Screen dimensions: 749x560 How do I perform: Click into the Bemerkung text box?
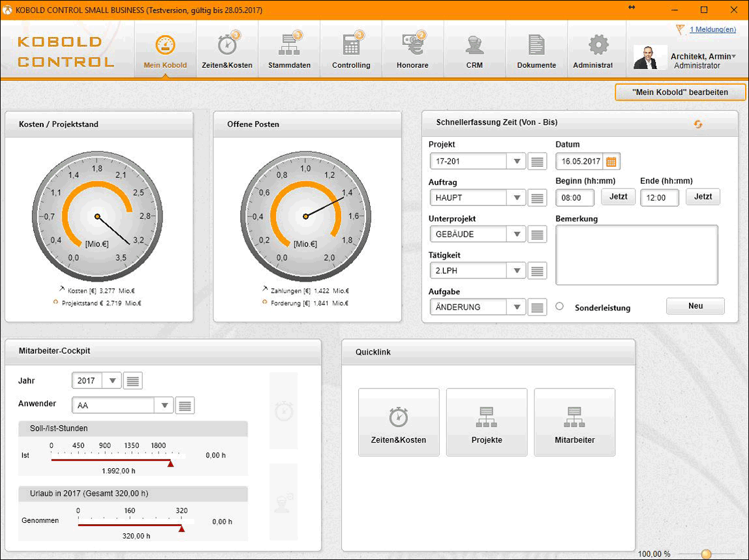click(636, 255)
